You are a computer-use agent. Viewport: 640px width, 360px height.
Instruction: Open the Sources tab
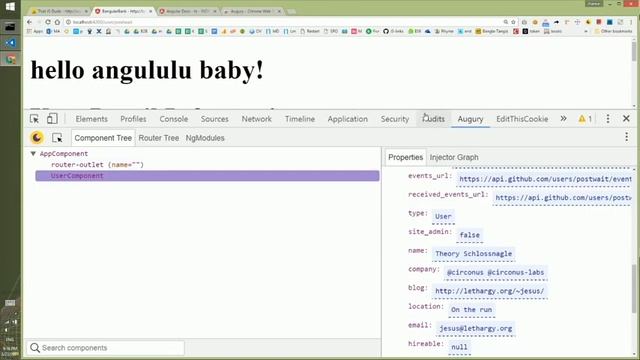coord(214,119)
